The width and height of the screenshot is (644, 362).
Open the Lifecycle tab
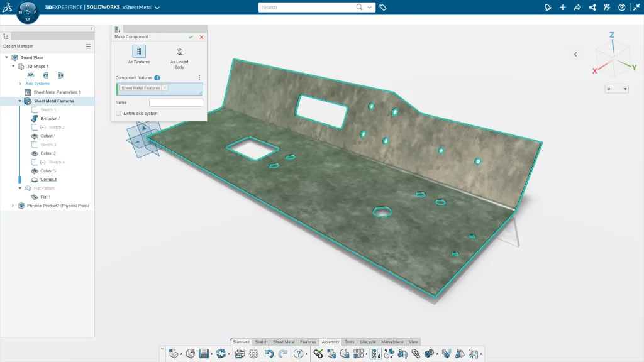click(x=369, y=342)
